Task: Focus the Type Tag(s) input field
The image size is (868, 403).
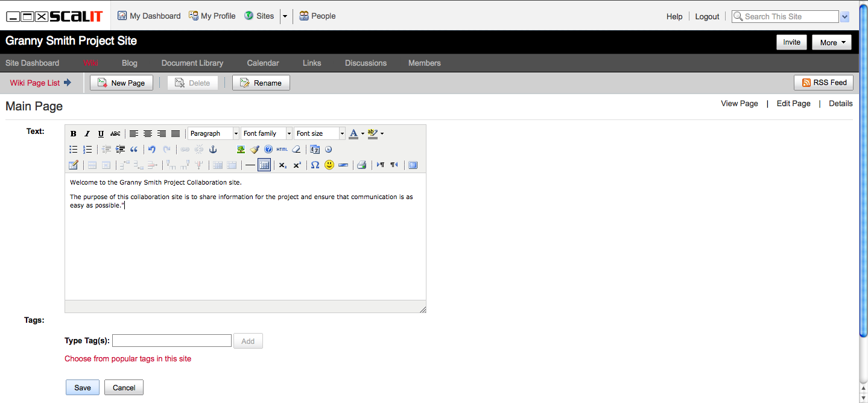Action: pos(172,341)
